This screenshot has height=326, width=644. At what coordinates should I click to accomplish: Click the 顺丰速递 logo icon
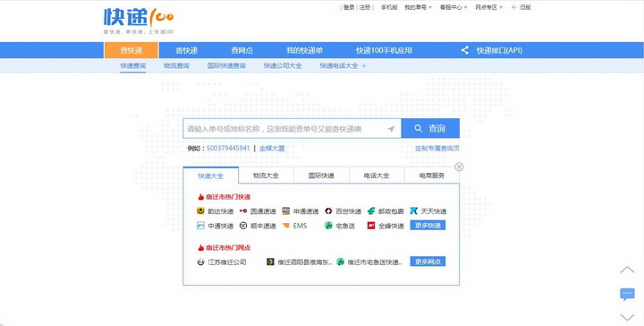pos(243,226)
